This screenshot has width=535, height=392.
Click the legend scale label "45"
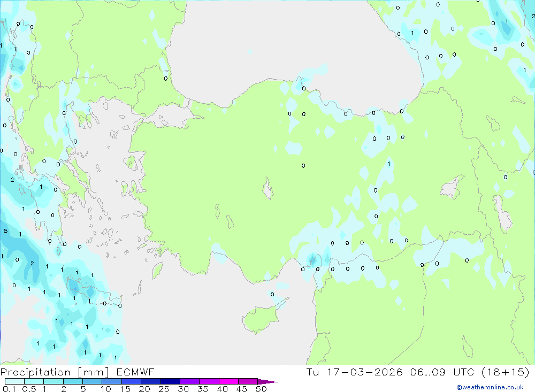click(x=242, y=389)
